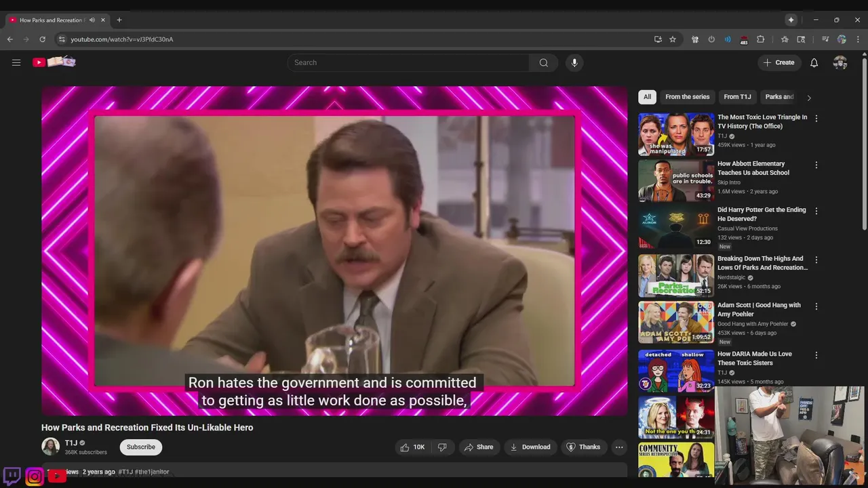Screen dimensions: 868x488
Task: Open the media controls music-note icon
Action: point(825,39)
